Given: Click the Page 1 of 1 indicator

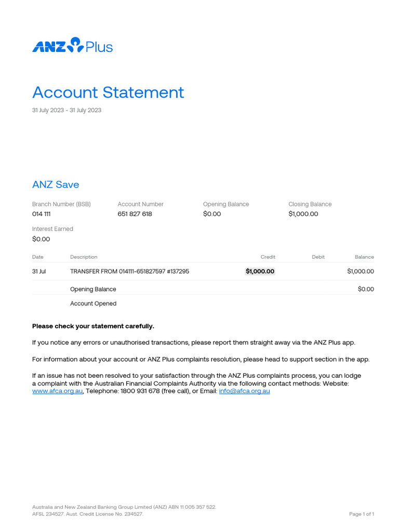Looking at the screenshot, I should tap(361, 514).
